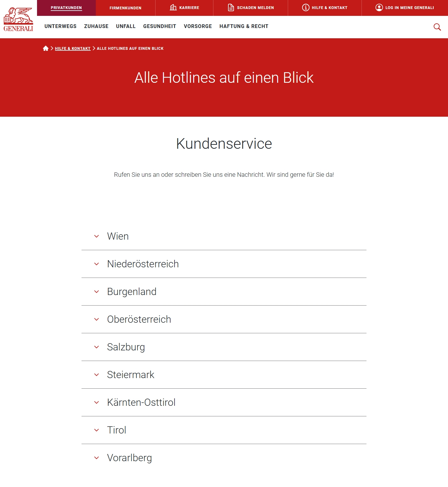Switch to the Firmenkunden tab
The height and width of the screenshot is (487, 448).
pos(125,8)
